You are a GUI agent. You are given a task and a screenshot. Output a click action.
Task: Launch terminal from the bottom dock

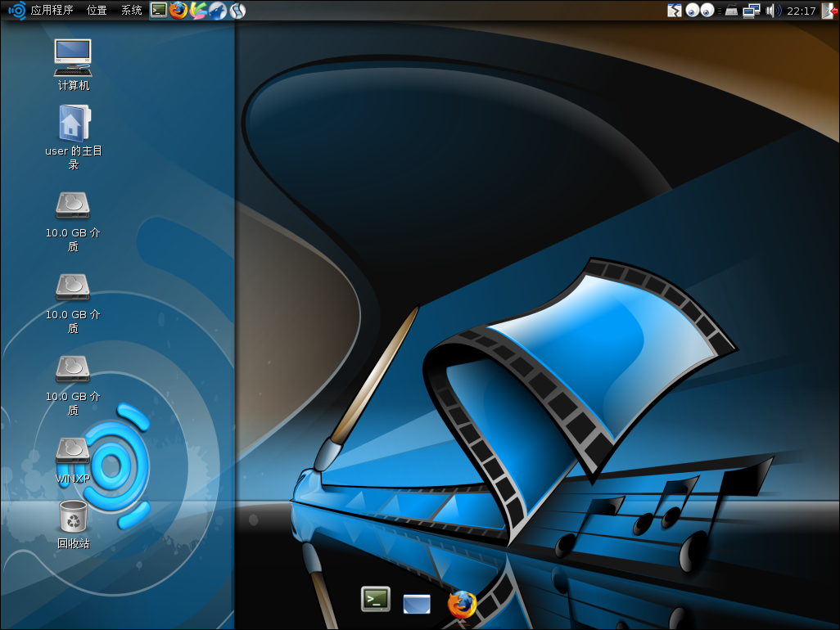pyautogui.click(x=376, y=599)
